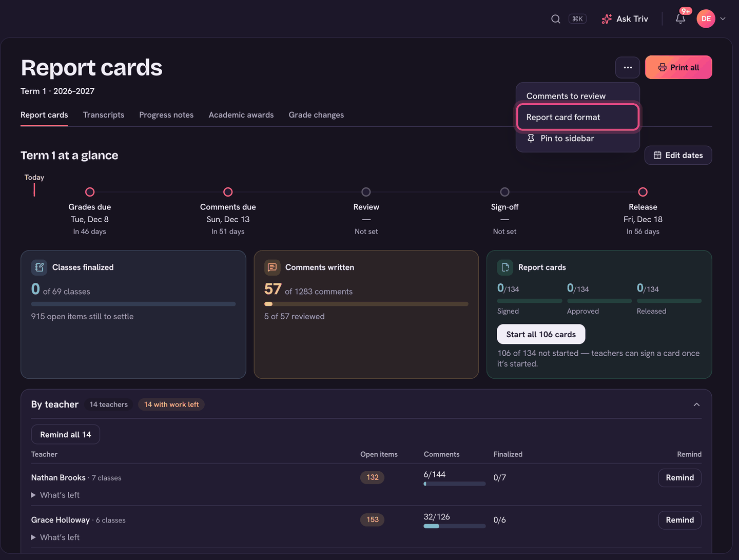Go to the Academic awards tab
This screenshot has width=739, height=560.
(x=241, y=115)
